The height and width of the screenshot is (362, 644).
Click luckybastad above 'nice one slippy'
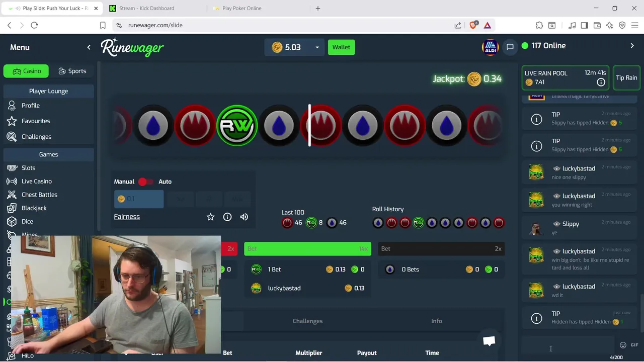(579, 168)
